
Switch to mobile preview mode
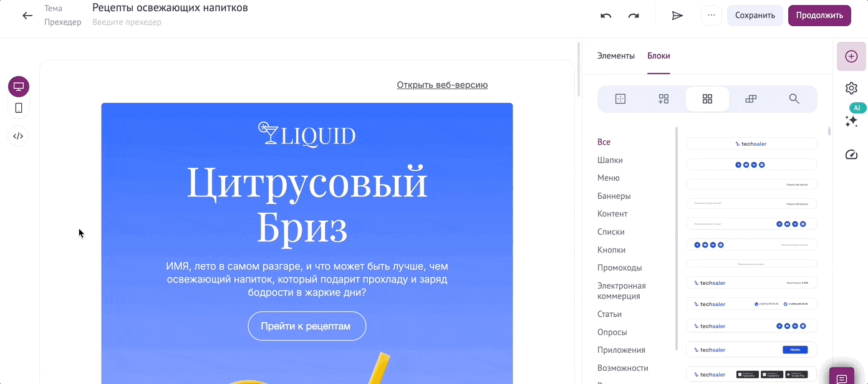pyautogui.click(x=19, y=108)
